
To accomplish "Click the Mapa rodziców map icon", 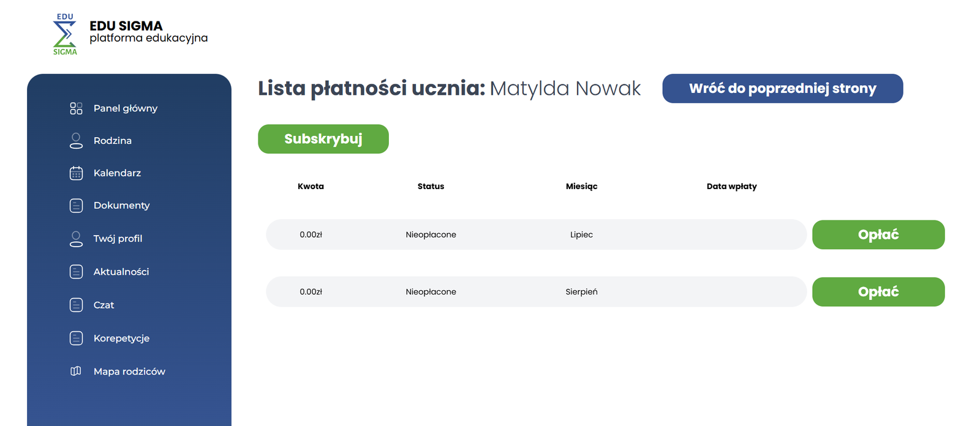I will pyautogui.click(x=76, y=371).
